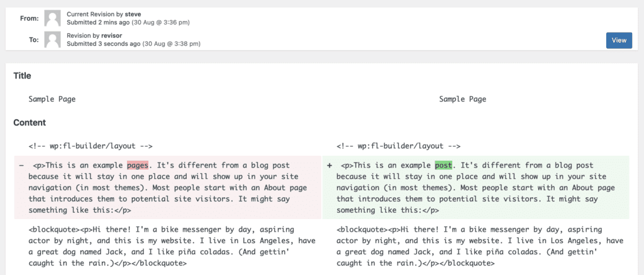Click the "Title" section heading
This screenshot has height=275, width=644.
click(22, 76)
